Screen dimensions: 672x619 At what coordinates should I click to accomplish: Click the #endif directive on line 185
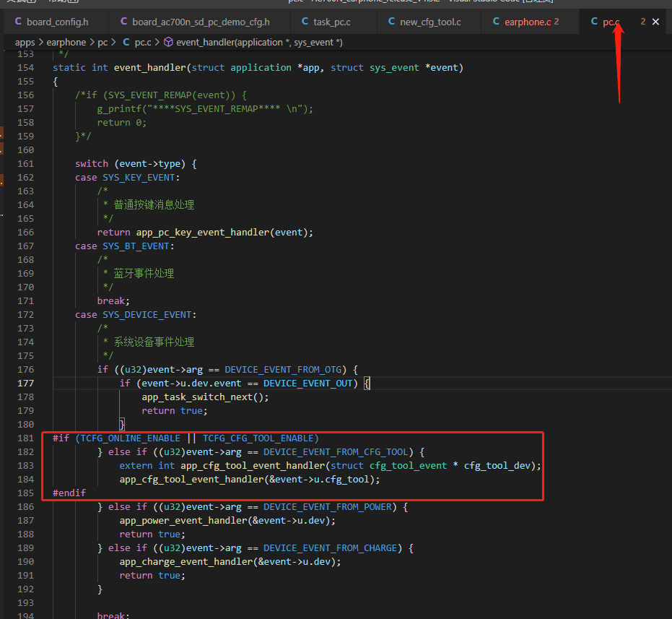pos(69,493)
